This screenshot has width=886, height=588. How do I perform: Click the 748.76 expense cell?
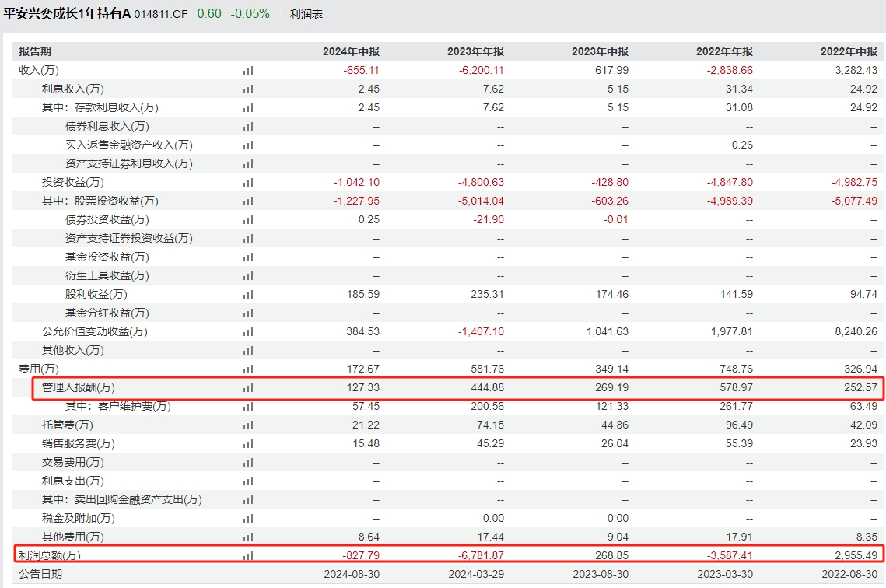pos(737,369)
